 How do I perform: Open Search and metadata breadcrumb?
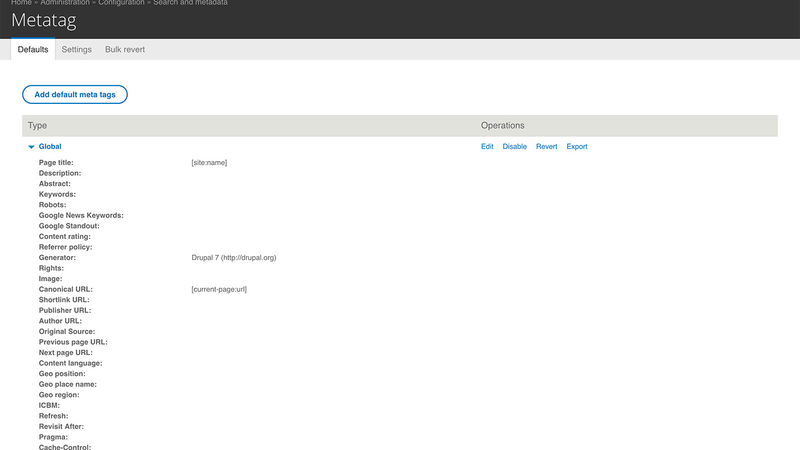[x=190, y=3]
